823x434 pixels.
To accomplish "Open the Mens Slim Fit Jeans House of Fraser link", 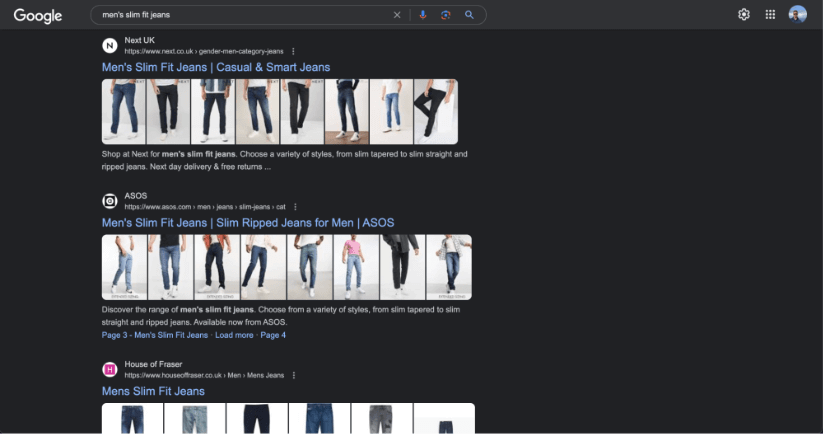I will tap(153, 391).
